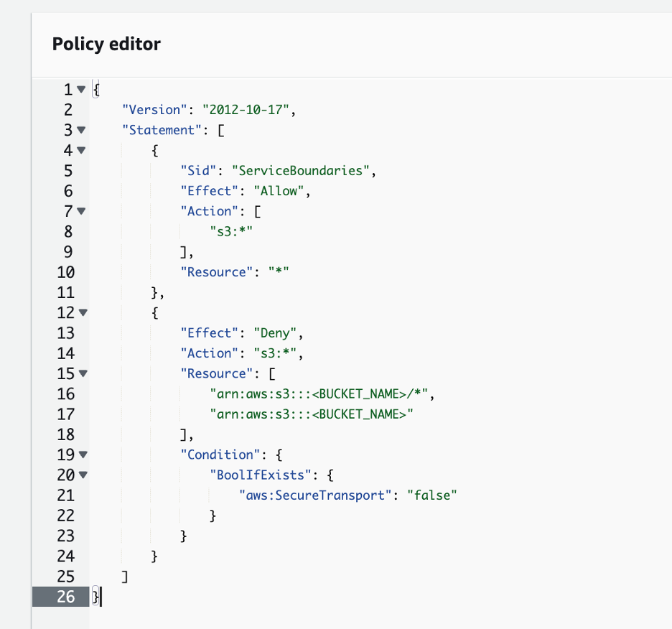The width and height of the screenshot is (672, 629).
Task: Fold the Condition block on line 19
Action: click(83, 455)
